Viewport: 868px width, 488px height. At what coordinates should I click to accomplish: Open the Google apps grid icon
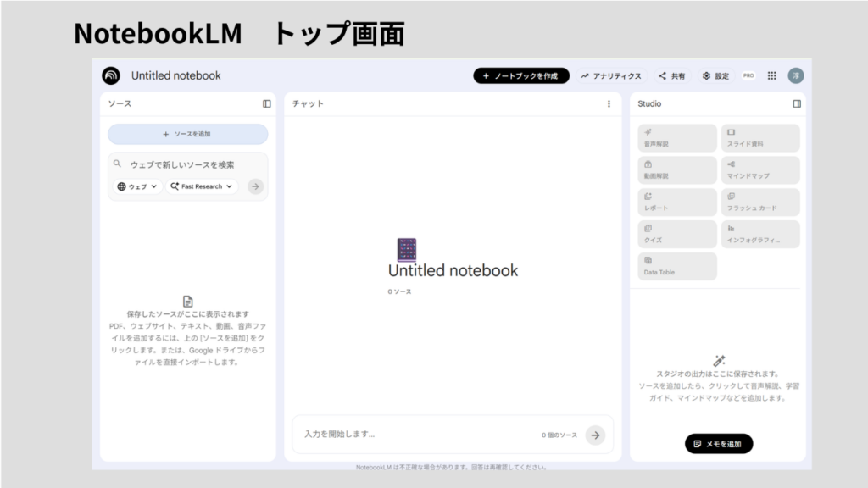771,75
